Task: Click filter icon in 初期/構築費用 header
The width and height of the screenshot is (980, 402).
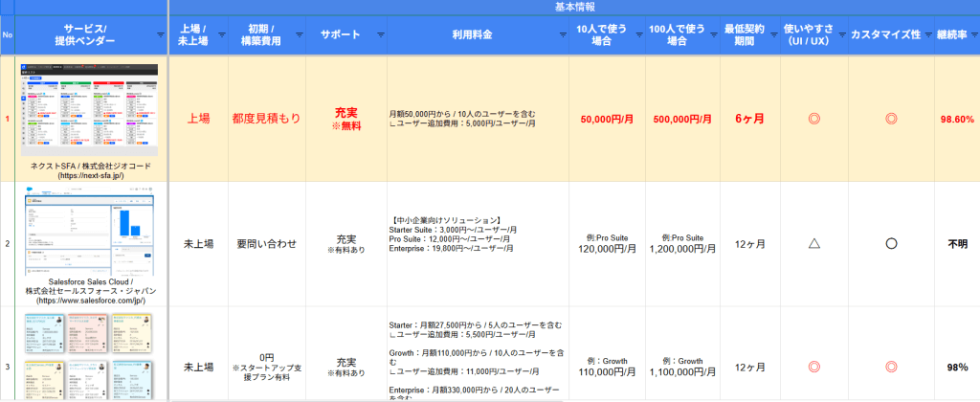Action: point(298,35)
